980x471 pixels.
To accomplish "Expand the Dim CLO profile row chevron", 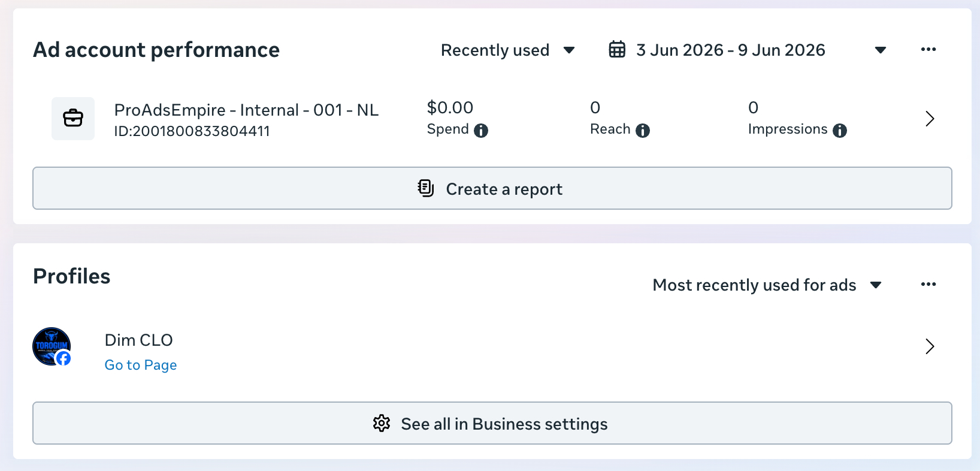I will pyautogui.click(x=930, y=346).
